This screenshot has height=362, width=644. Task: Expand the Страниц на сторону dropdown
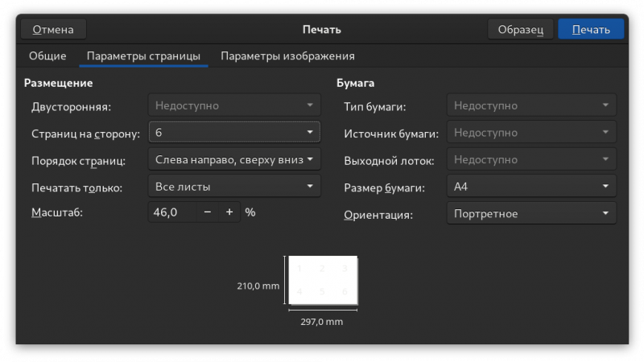click(234, 132)
